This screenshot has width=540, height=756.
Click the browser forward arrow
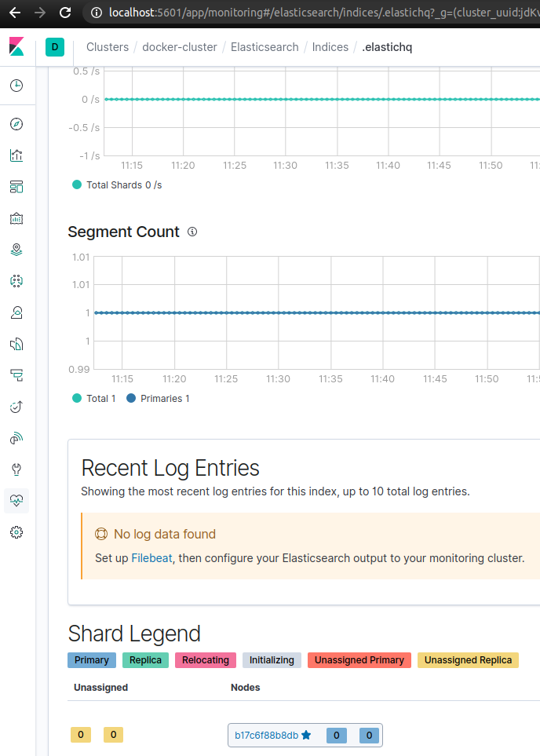click(x=40, y=13)
